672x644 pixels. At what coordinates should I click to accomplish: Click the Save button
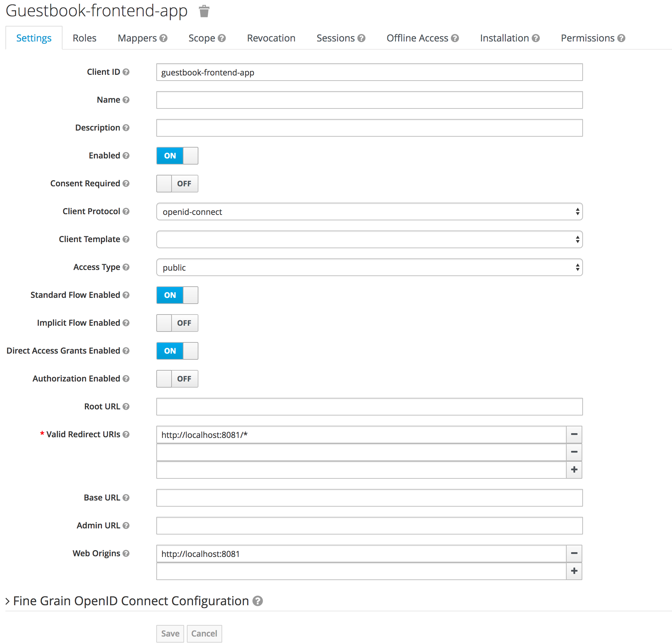pyautogui.click(x=170, y=633)
